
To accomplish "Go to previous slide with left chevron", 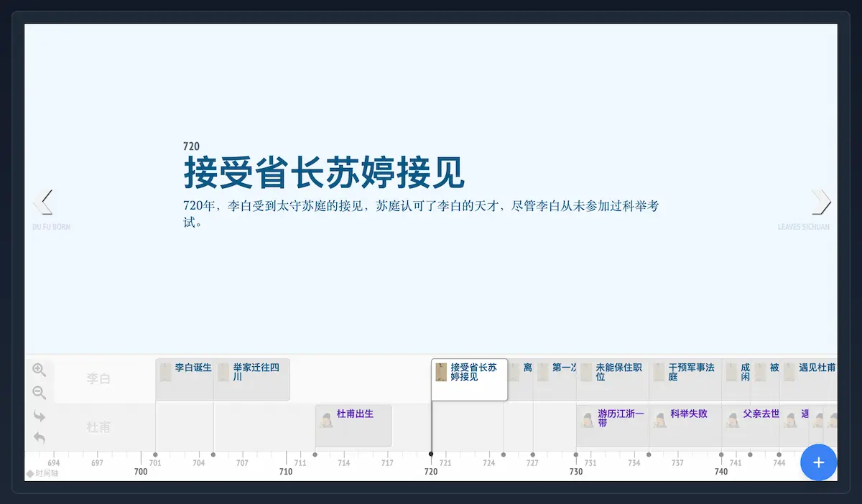I will (43, 202).
